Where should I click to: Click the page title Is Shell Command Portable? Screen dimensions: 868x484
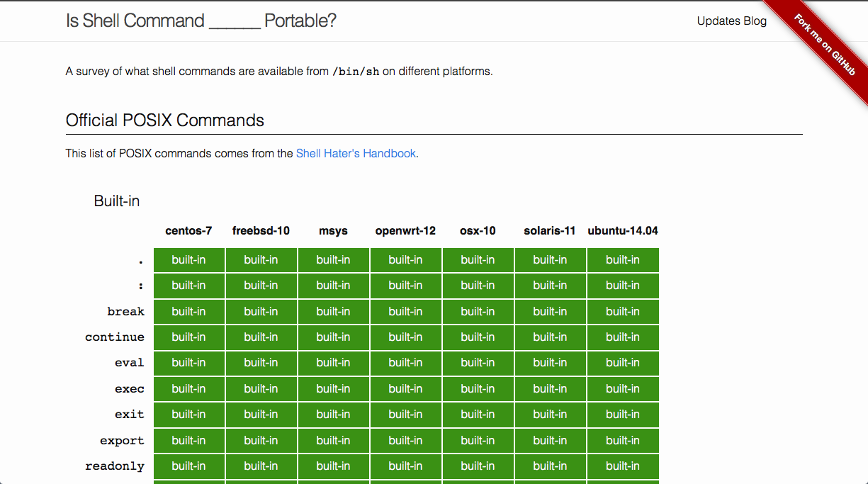201,21
